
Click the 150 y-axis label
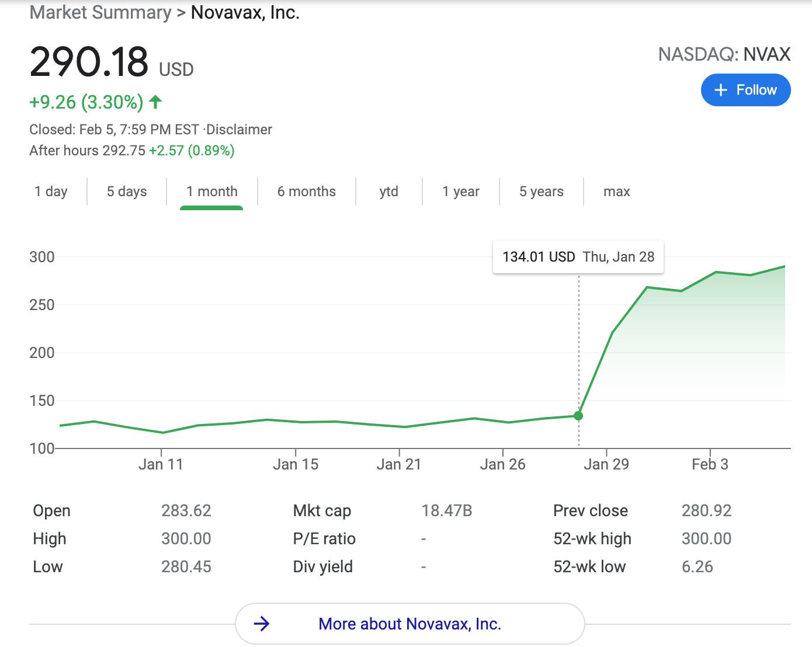coord(42,401)
